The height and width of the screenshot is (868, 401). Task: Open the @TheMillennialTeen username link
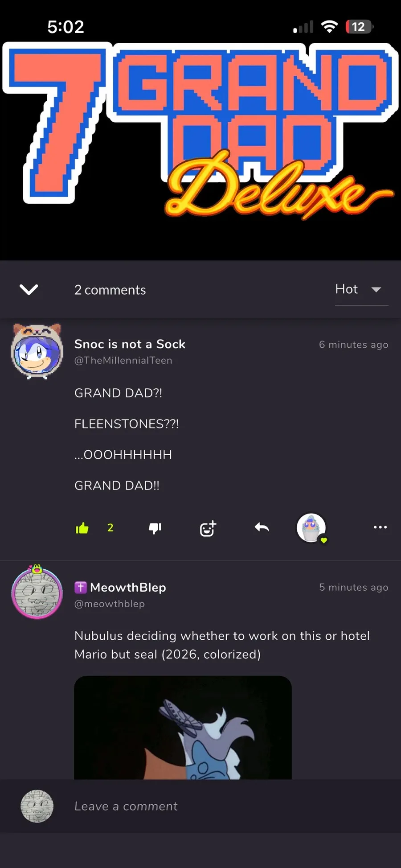coord(123,360)
